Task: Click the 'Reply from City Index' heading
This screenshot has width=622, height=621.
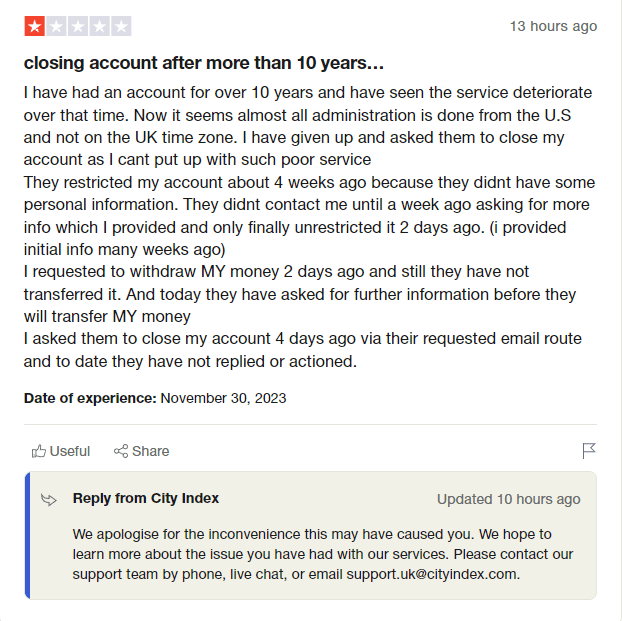Action: click(146, 498)
